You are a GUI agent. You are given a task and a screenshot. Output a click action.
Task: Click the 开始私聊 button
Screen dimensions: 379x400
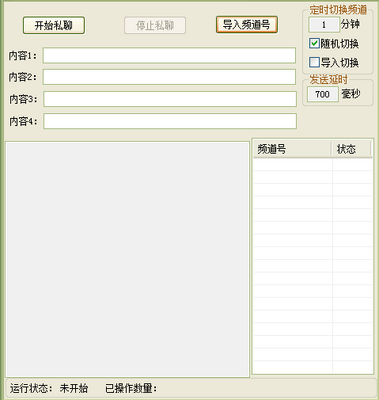pos(54,26)
